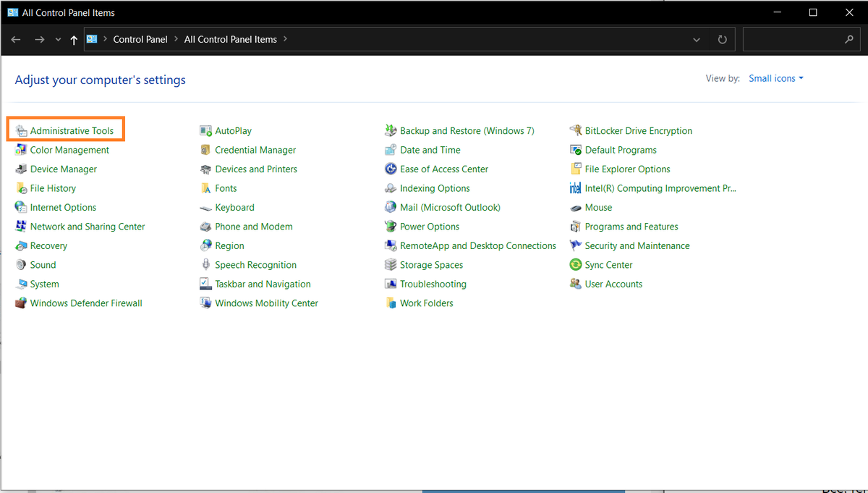Open Storage Spaces

point(431,265)
